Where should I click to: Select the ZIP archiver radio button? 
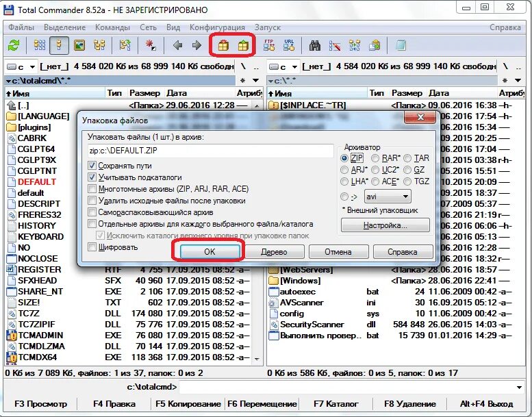point(344,158)
